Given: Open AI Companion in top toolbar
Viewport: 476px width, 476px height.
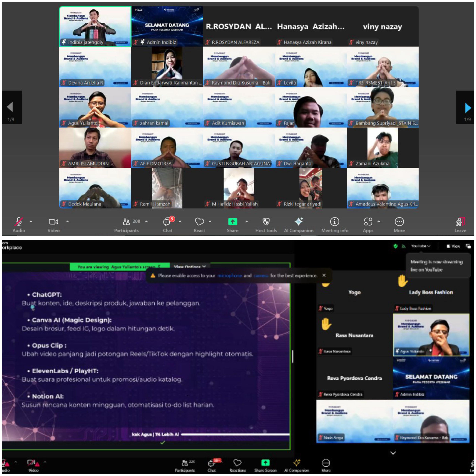Looking at the screenshot, I should coord(299,222).
